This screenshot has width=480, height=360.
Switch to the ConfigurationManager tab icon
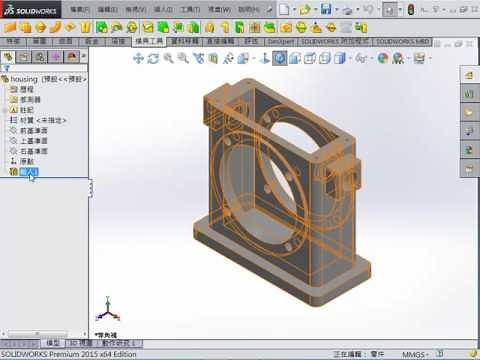click(40, 57)
